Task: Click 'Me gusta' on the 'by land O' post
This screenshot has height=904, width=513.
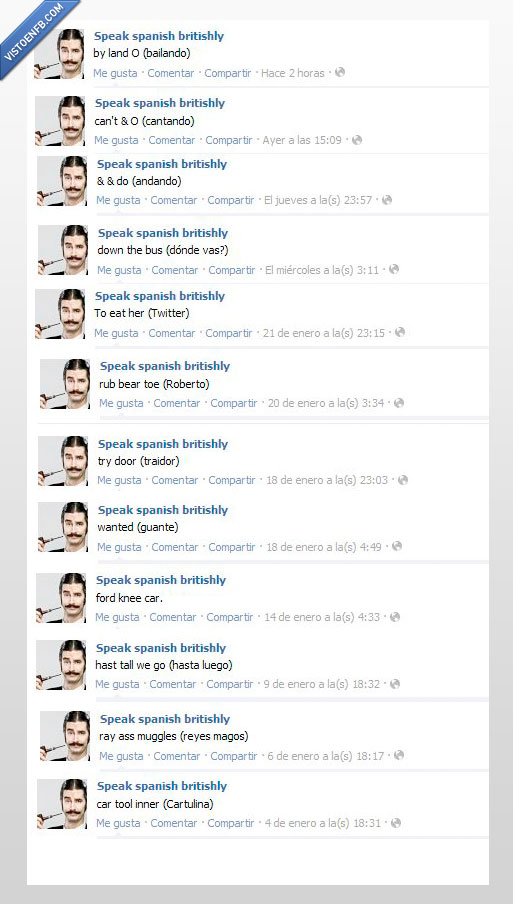Action: tap(115, 73)
